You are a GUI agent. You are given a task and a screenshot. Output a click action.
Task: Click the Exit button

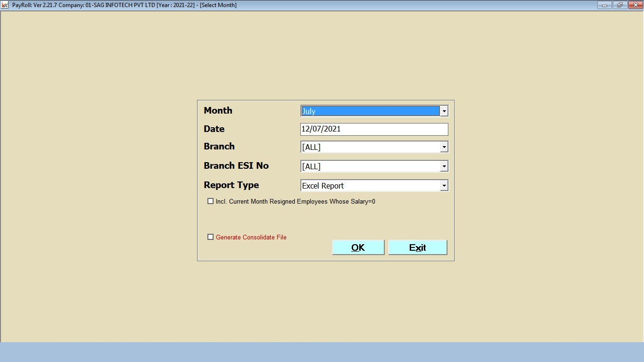point(417,247)
